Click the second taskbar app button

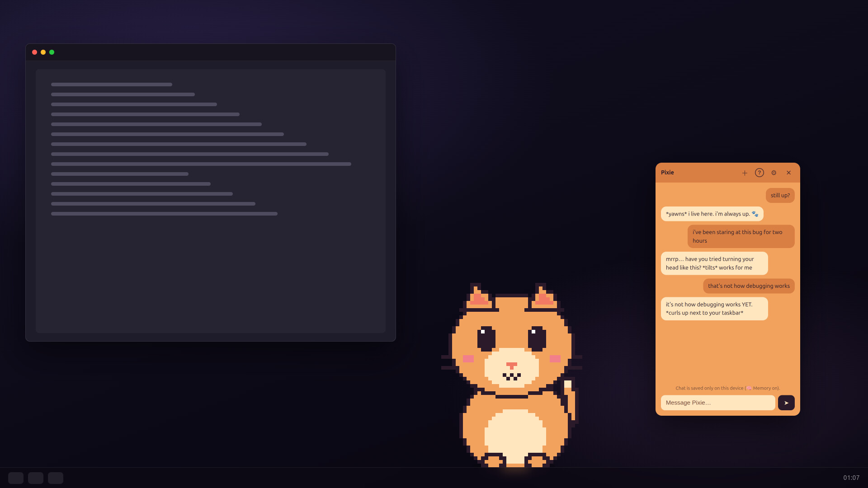[x=36, y=478]
